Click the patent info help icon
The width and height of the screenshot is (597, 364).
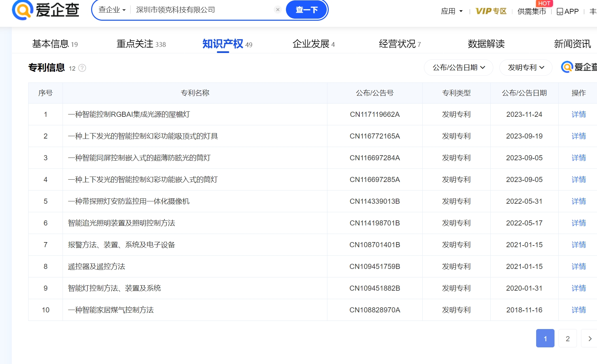pyautogui.click(x=82, y=68)
